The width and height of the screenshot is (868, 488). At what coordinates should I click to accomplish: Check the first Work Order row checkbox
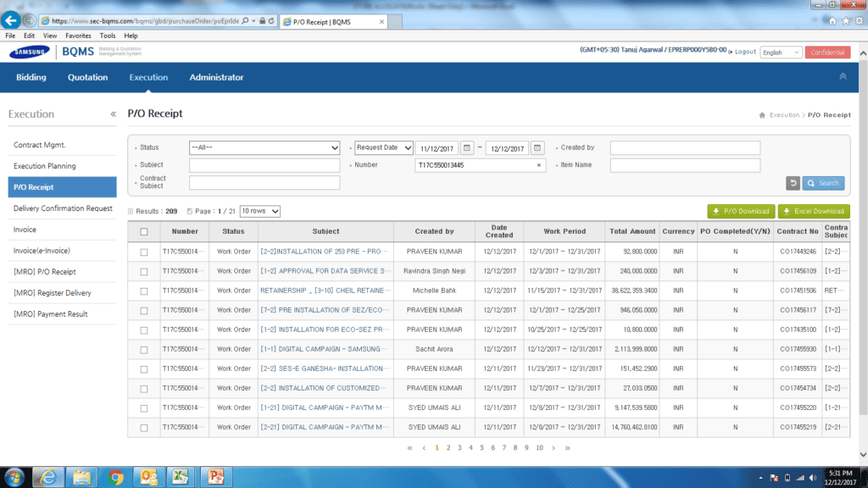click(143, 251)
